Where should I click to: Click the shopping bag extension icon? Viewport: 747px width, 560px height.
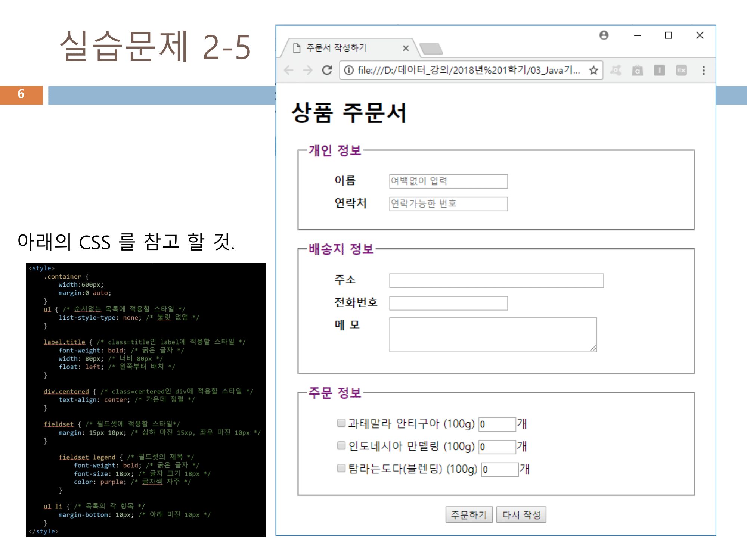tap(638, 70)
